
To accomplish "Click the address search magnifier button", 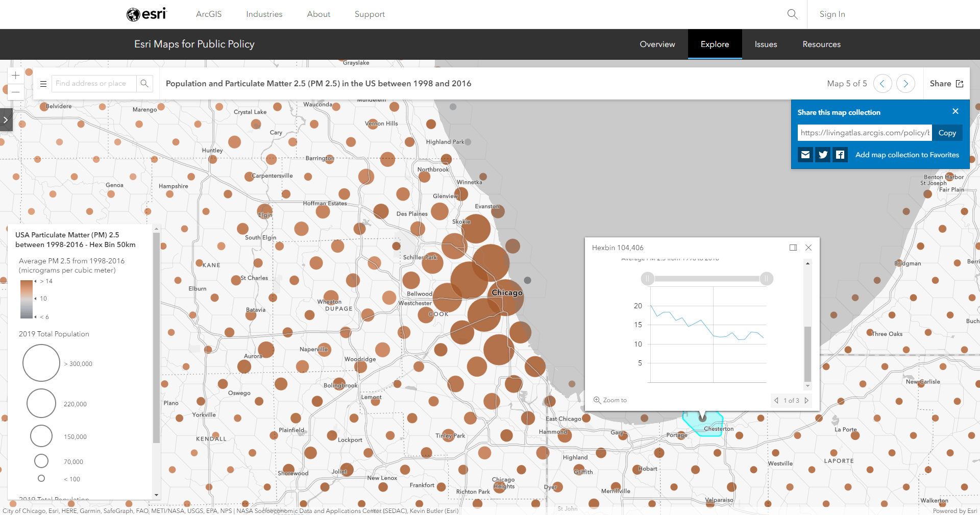I will tap(144, 84).
